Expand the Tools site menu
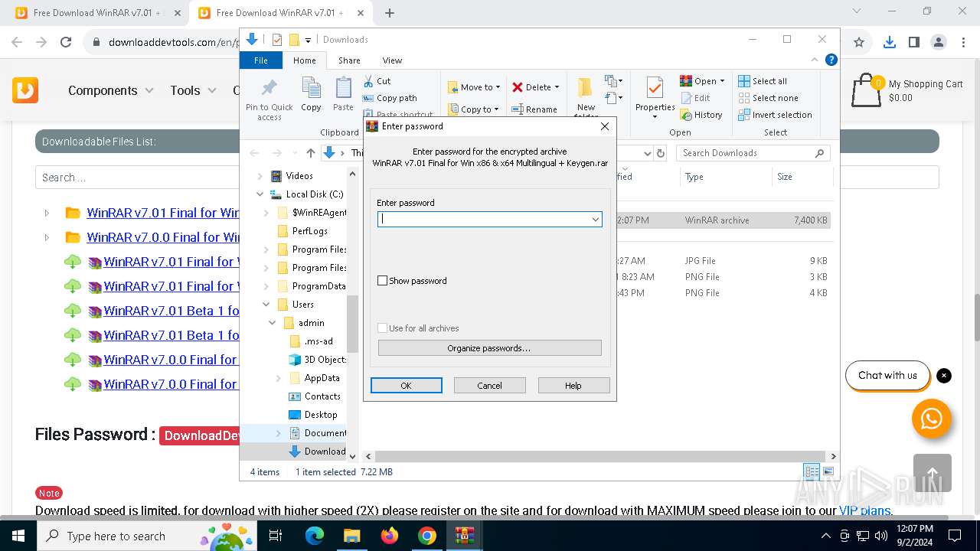Viewport: 980px width, 551px height. pyautogui.click(x=193, y=90)
